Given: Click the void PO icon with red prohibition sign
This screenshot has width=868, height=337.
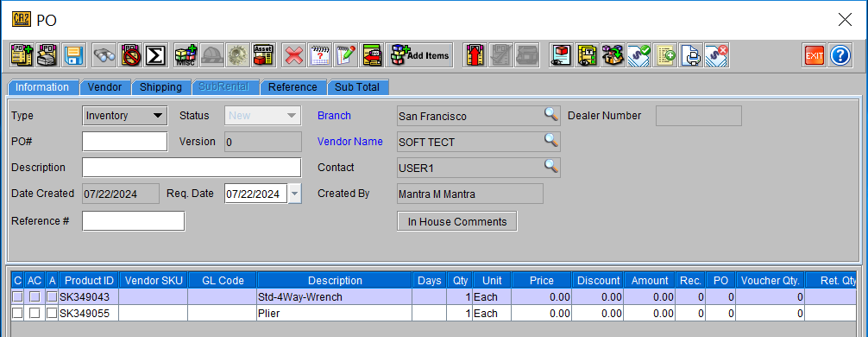Looking at the screenshot, I should (130, 55).
